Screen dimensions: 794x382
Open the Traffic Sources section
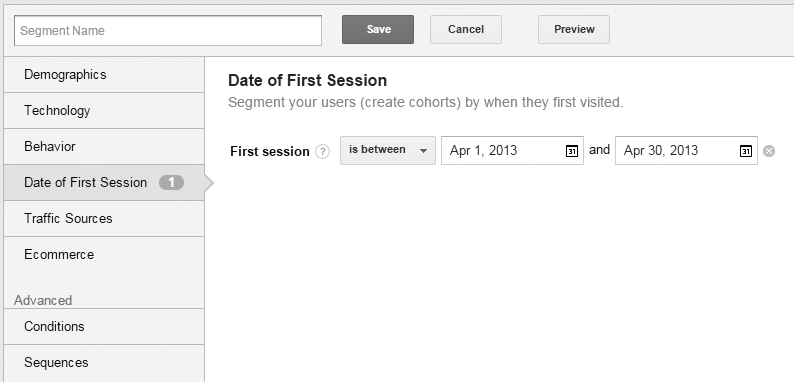pyautogui.click(x=104, y=218)
